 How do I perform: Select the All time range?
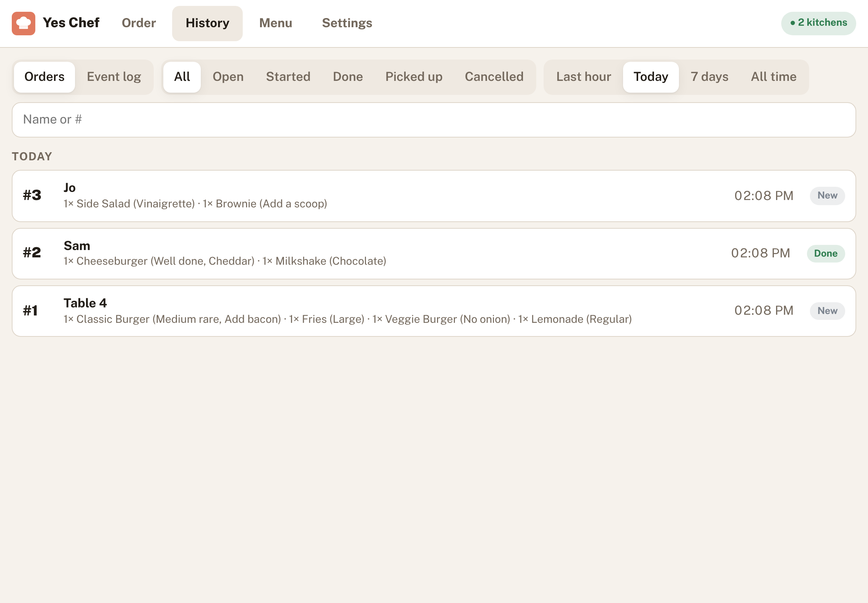[x=773, y=77]
